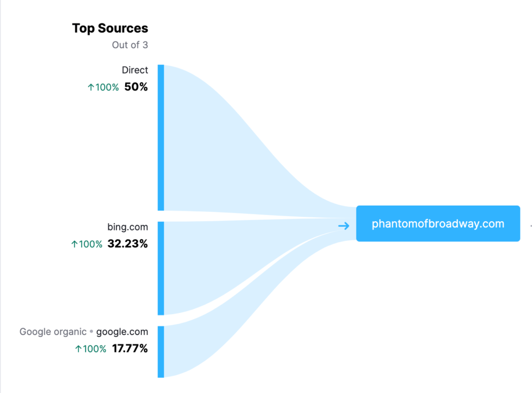The width and height of the screenshot is (532, 393).
Task: Select the bing.com blue source bar
Action: tap(161, 268)
